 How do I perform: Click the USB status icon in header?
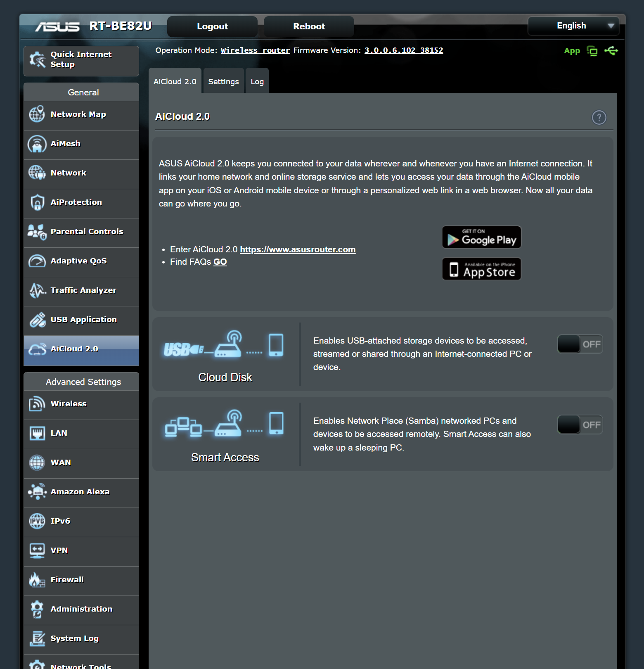[611, 50]
